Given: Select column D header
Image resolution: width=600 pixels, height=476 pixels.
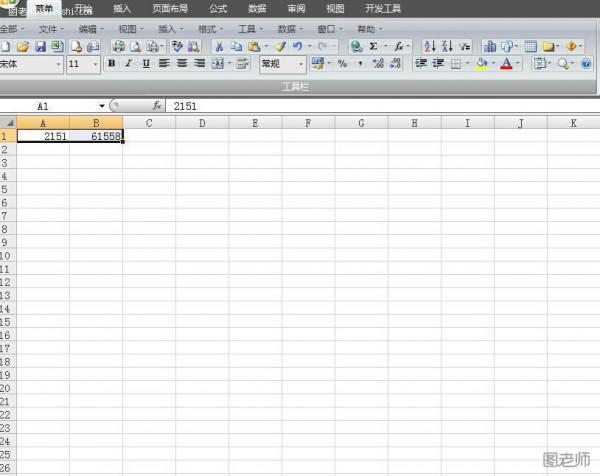Looking at the screenshot, I should 202,123.
